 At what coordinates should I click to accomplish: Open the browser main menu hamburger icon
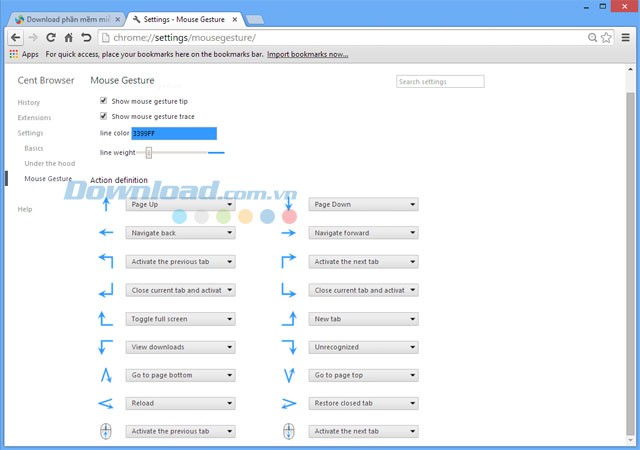pyautogui.click(x=625, y=38)
